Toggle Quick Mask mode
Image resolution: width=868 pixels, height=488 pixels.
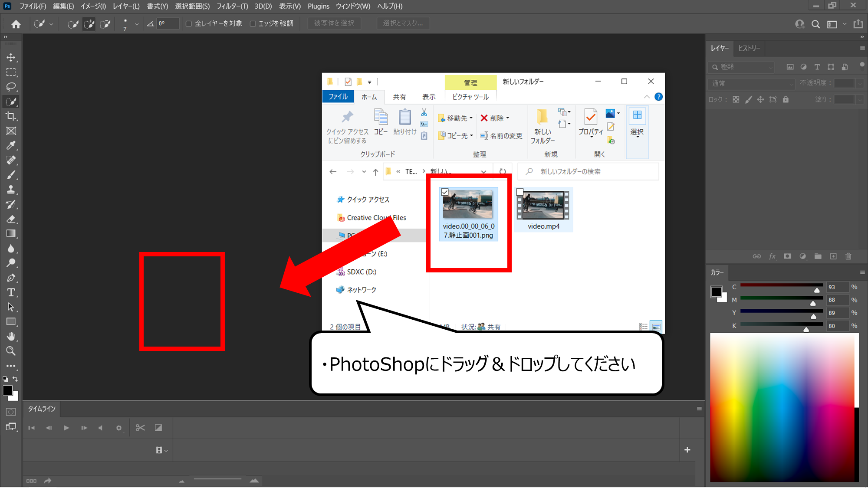(x=11, y=412)
